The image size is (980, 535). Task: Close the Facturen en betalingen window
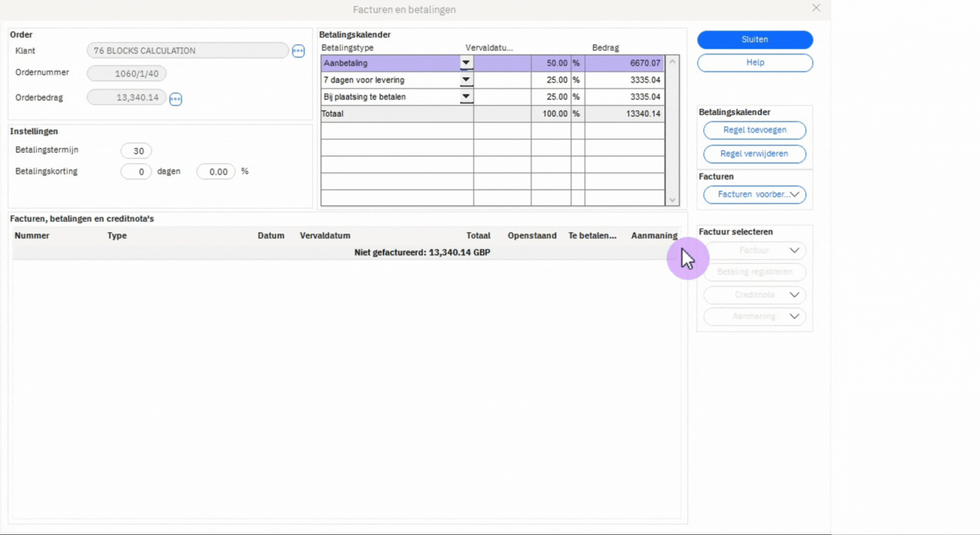tap(816, 8)
